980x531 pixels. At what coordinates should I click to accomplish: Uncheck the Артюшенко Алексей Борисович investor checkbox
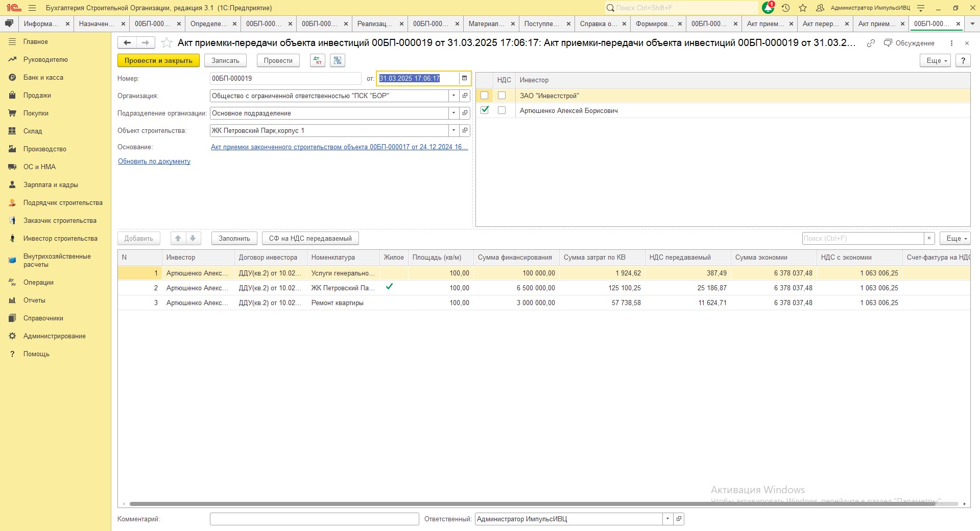pos(485,110)
